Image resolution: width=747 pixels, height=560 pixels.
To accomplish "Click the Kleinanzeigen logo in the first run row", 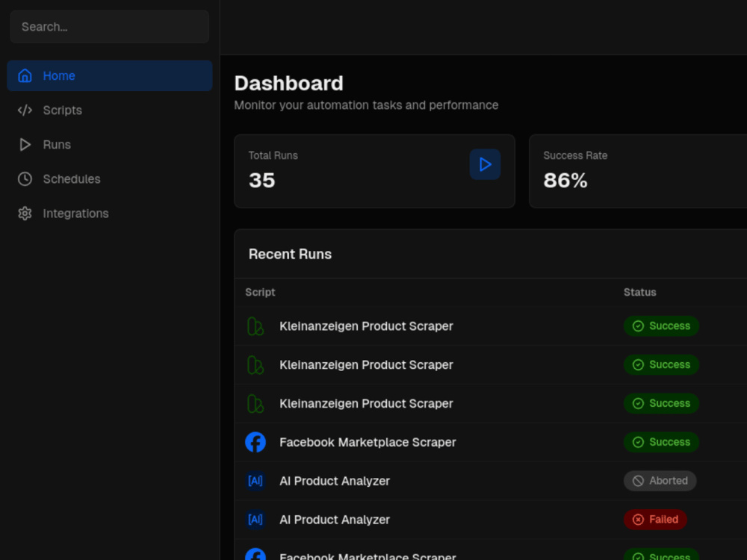I will click(255, 326).
